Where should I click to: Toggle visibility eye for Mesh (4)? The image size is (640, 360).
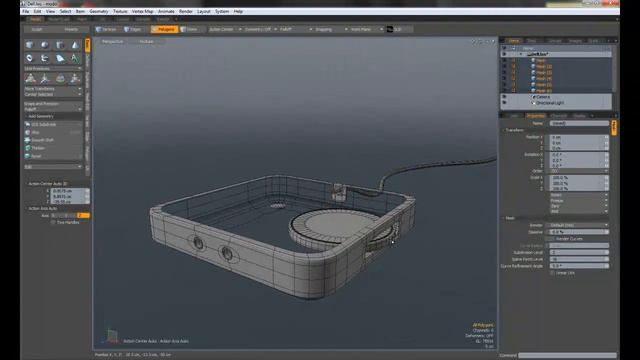[504, 78]
